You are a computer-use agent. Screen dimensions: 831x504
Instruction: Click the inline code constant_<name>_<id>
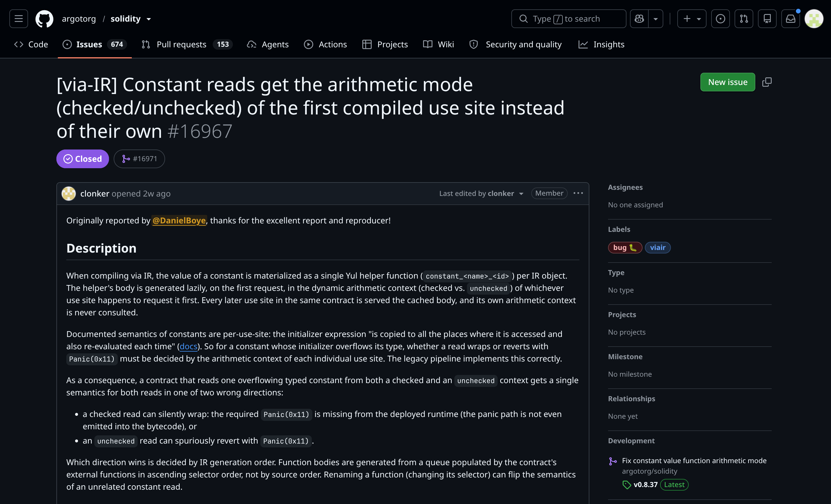click(x=467, y=276)
